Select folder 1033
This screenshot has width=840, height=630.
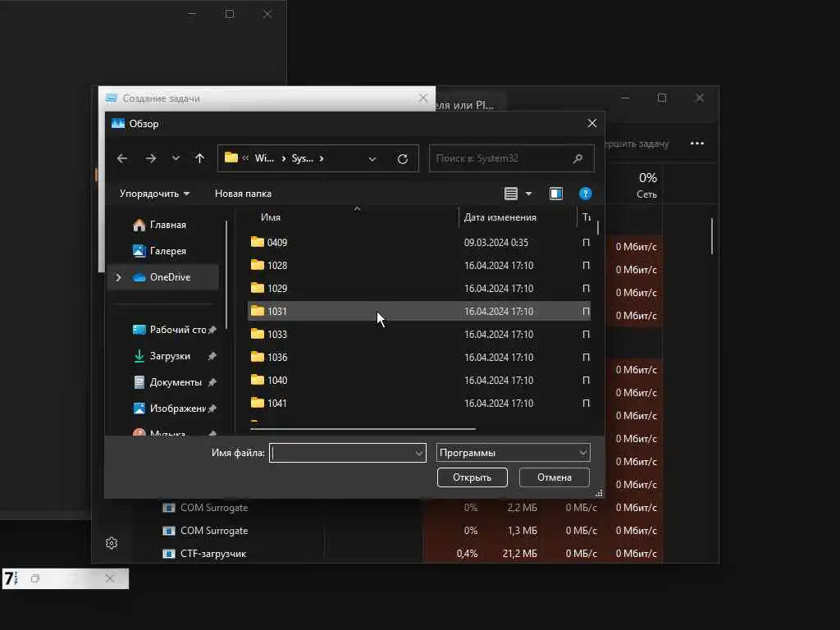point(419,335)
